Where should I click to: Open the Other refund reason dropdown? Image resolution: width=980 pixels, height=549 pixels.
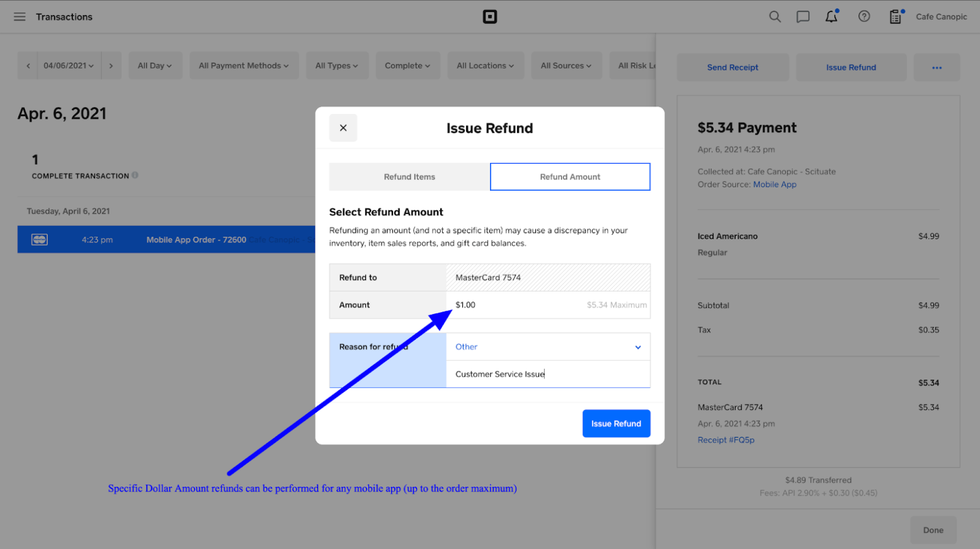[547, 347]
